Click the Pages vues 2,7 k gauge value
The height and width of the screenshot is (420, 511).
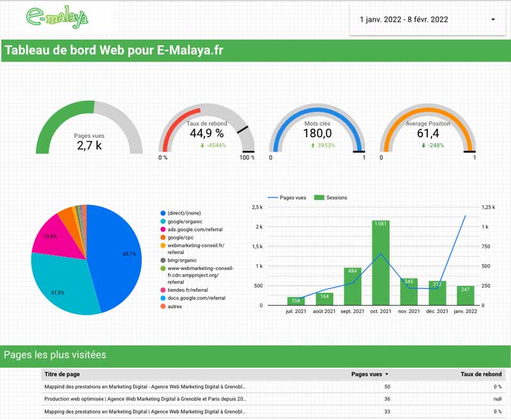click(89, 146)
